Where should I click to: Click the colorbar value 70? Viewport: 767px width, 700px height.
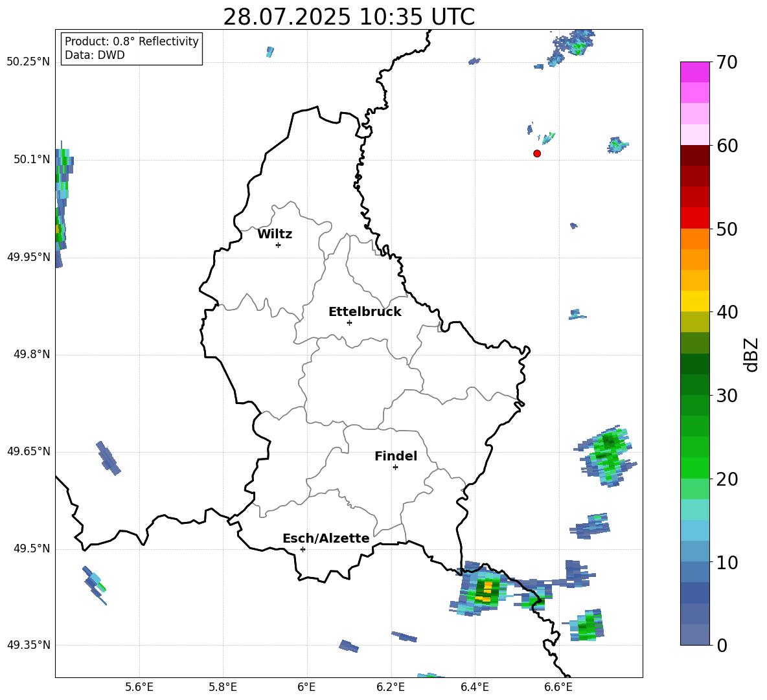pyautogui.click(x=727, y=62)
